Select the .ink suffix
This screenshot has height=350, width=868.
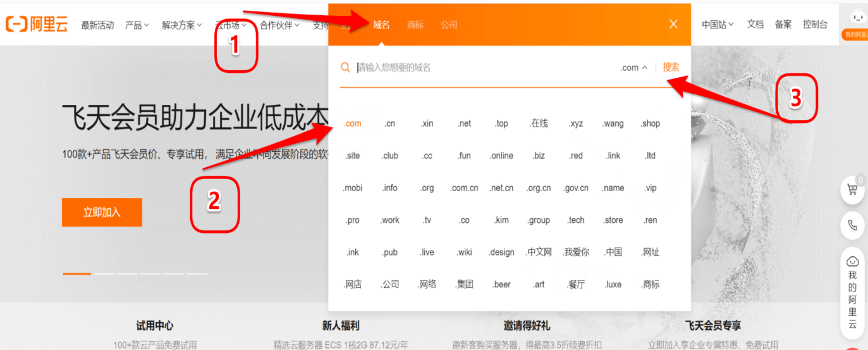(x=353, y=252)
